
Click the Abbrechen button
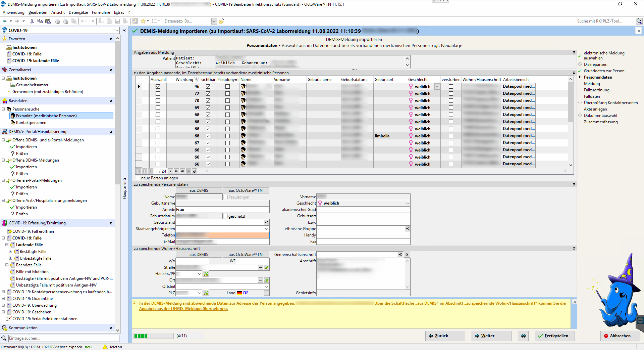pos(620,336)
